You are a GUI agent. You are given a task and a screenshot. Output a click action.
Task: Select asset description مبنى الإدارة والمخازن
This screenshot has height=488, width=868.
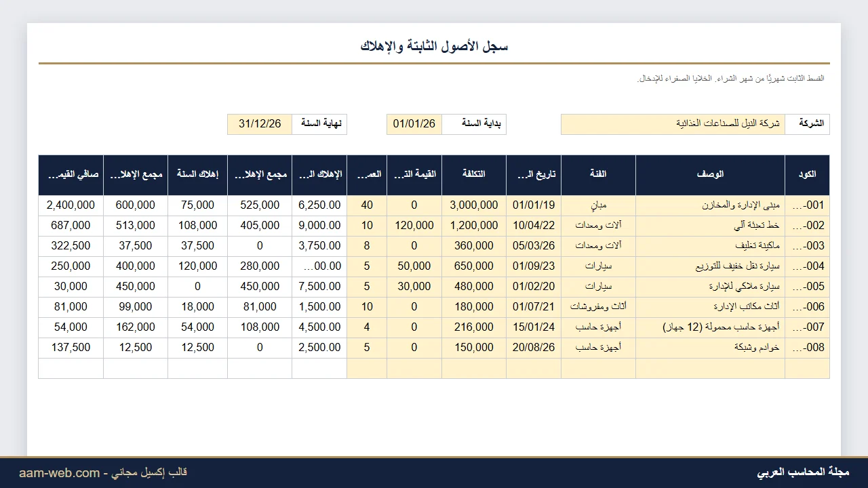tap(710, 205)
